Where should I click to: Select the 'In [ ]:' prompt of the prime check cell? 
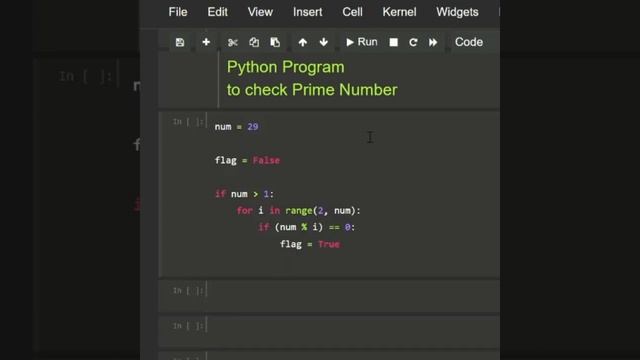click(x=188, y=122)
